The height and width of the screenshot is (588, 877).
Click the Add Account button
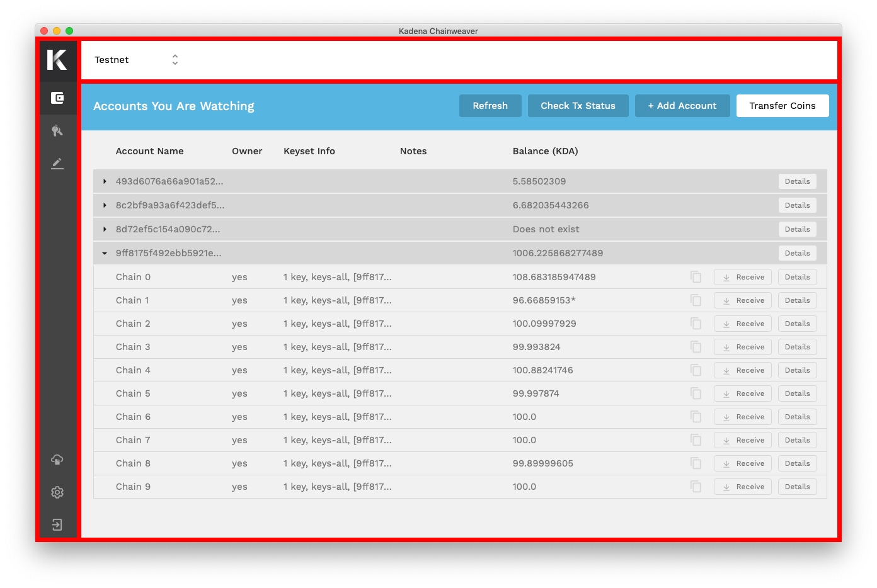click(682, 106)
